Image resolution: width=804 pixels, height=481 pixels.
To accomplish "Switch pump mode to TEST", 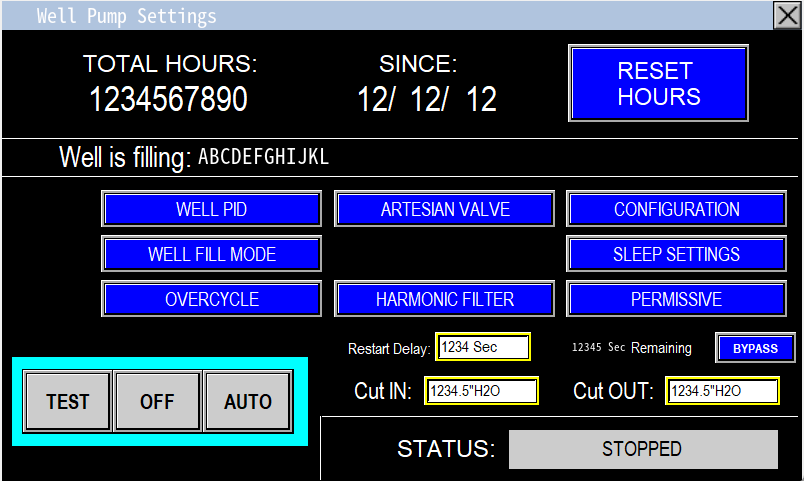I will (x=68, y=401).
